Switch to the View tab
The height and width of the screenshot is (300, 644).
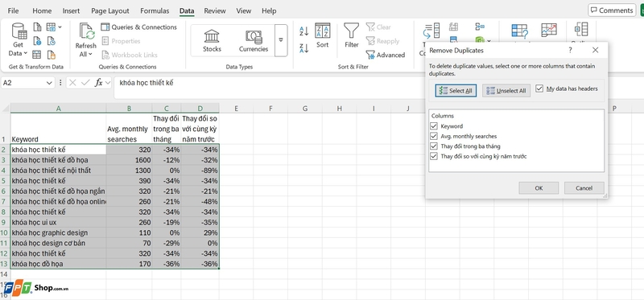pos(244,11)
